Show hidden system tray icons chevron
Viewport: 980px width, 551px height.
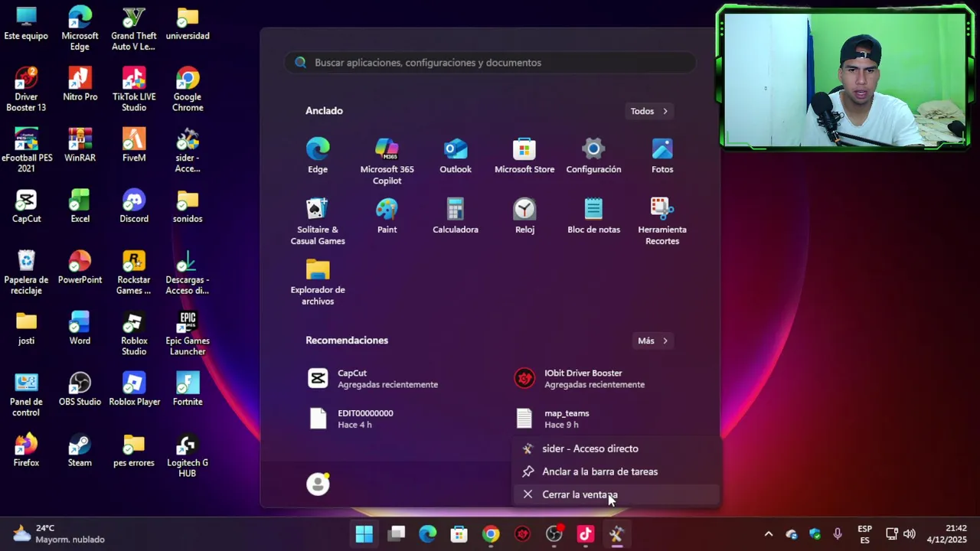[769, 534]
